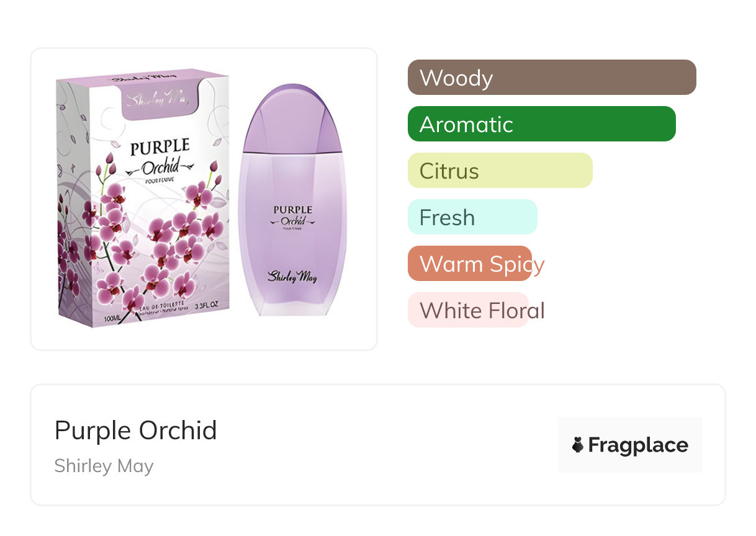Image resolution: width=756 pixels, height=536 pixels.
Task: Click the Fragplace perfume bottle icon
Action: [x=578, y=444]
